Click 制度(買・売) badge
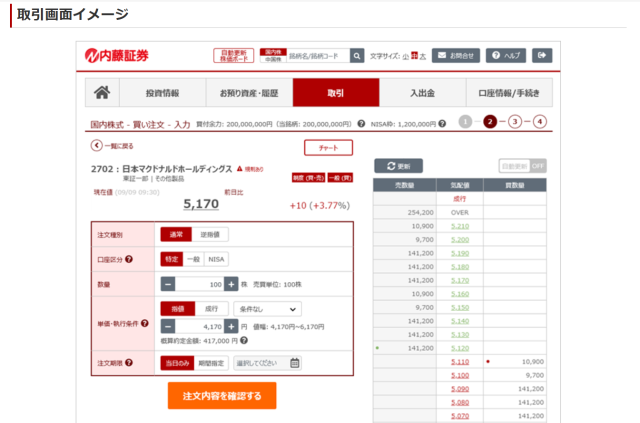The image size is (640, 423). pos(309,178)
